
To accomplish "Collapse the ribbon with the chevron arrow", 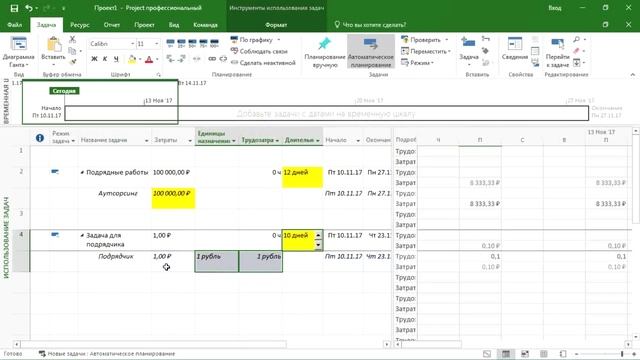I will [x=633, y=75].
